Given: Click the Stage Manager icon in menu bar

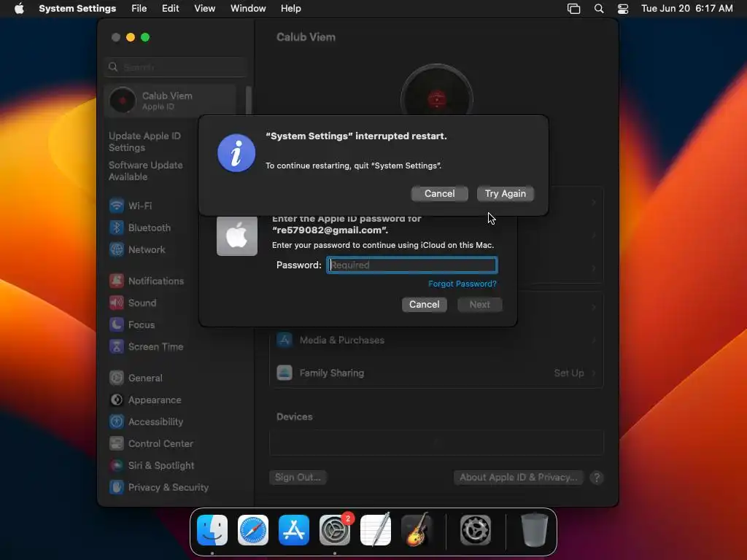Looking at the screenshot, I should 573,9.
